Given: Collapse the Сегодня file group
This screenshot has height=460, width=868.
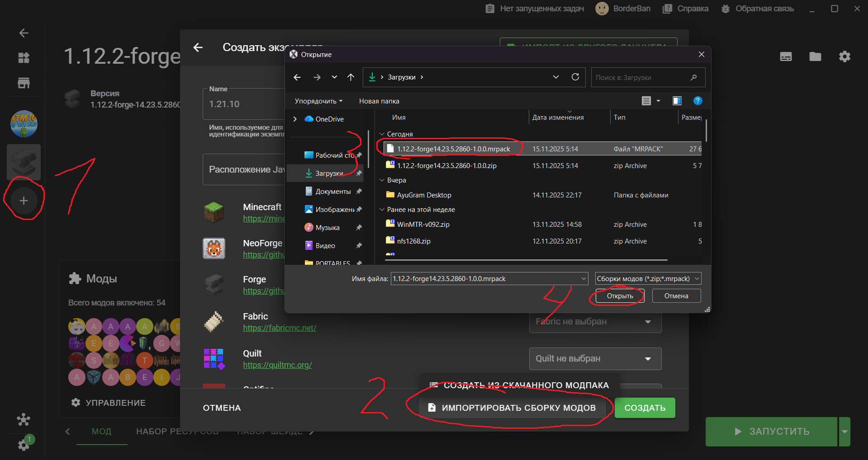Looking at the screenshot, I should 382,134.
